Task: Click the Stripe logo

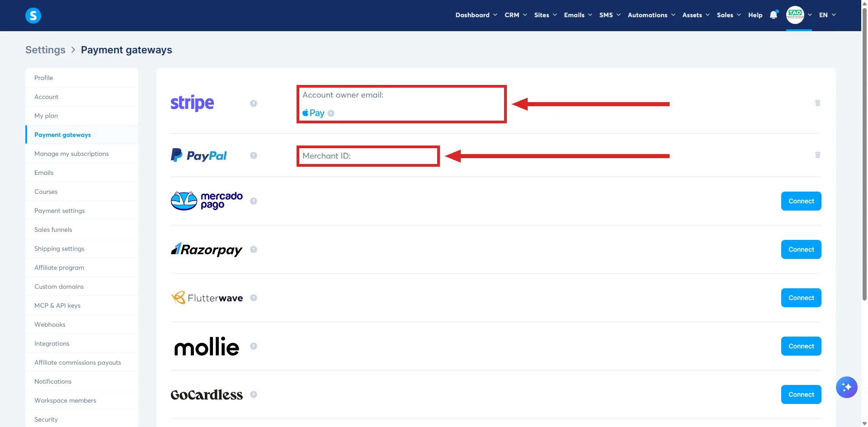Action: coord(192,103)
